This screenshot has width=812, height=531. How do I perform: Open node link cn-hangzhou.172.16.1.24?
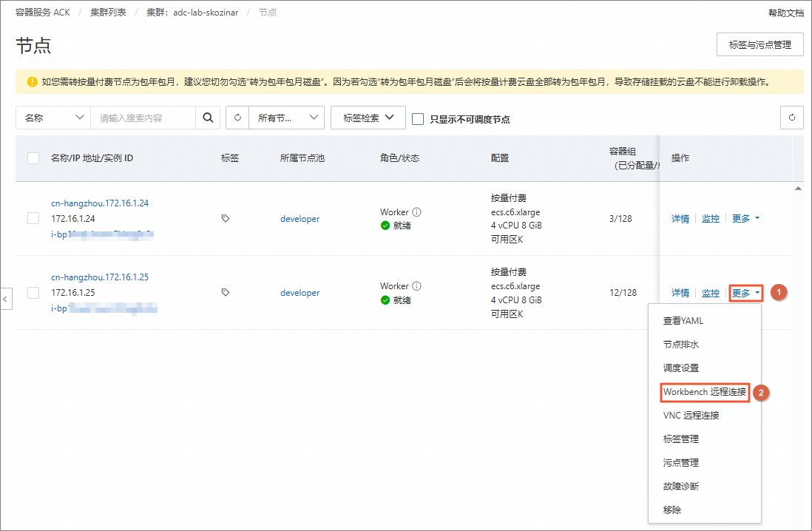(99, 203)
